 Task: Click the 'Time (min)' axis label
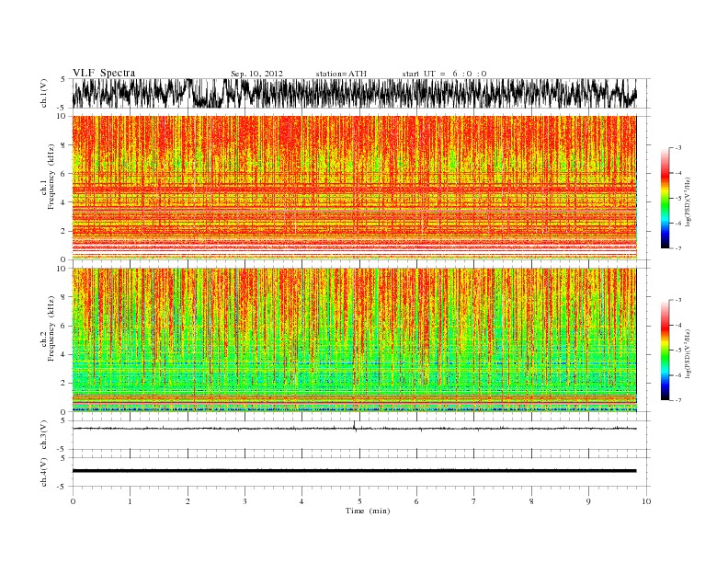[x=368, y=511]
